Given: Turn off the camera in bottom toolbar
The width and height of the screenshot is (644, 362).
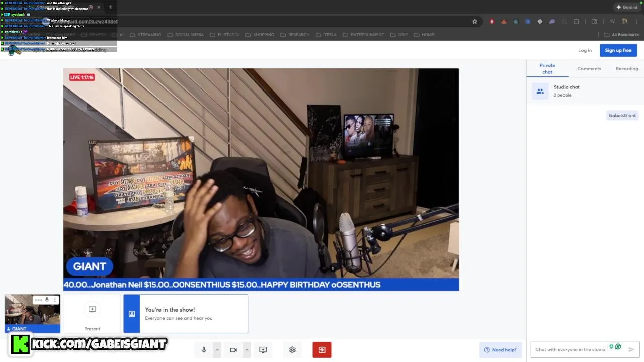Looking at the screenshot, I should pyautogui.click(x=233, y=350).
